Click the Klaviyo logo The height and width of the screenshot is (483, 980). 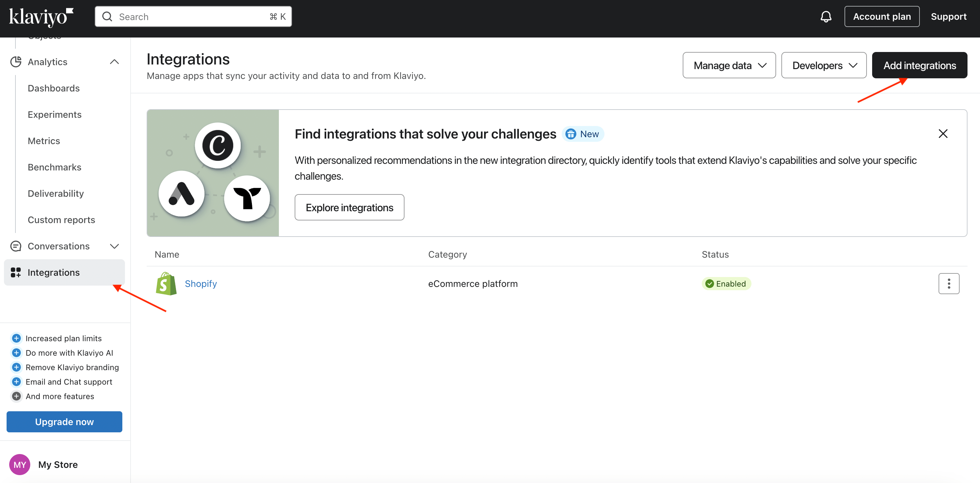click(x=41, y=17)
